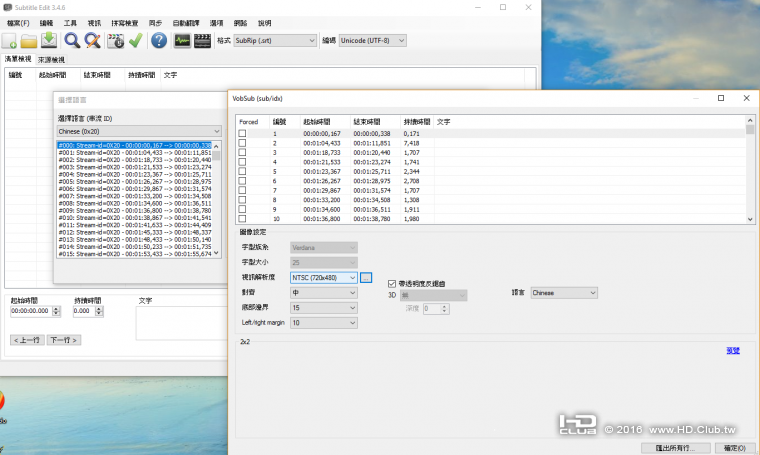Check the Forced box for subtitle row 1

pyautogui.click(x=242, y=133)
